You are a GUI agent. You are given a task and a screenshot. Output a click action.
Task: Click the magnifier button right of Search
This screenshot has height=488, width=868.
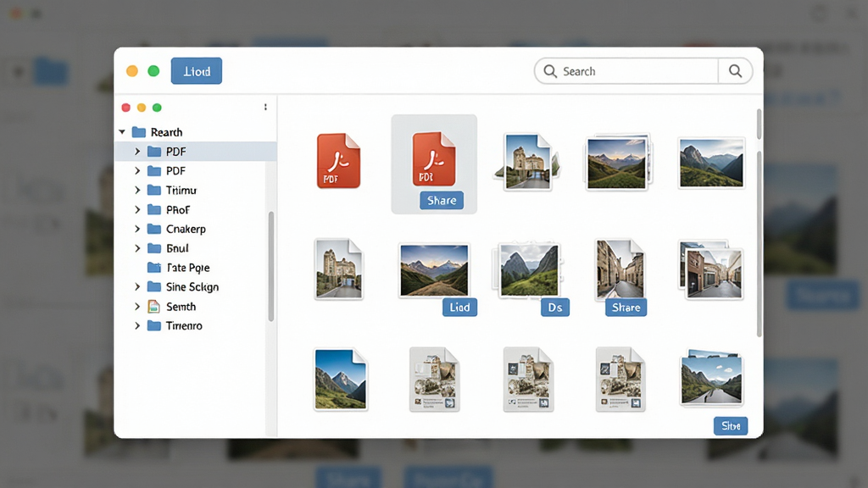(735, 71)
